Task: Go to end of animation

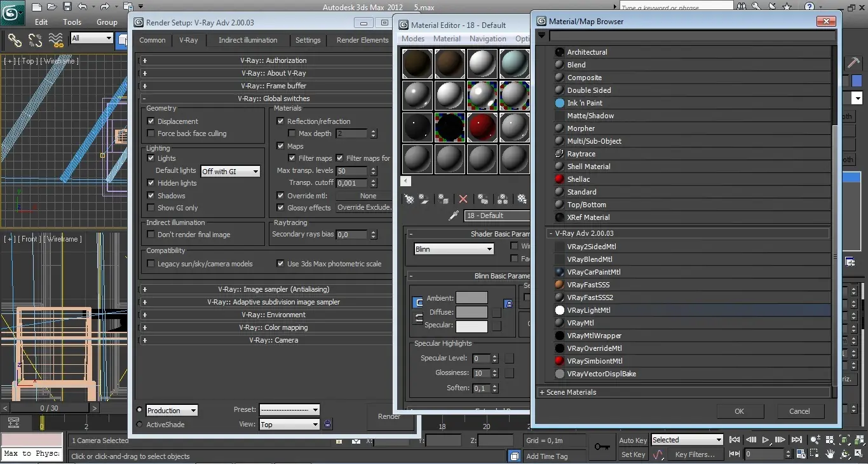Action: [x=798, y=439]
